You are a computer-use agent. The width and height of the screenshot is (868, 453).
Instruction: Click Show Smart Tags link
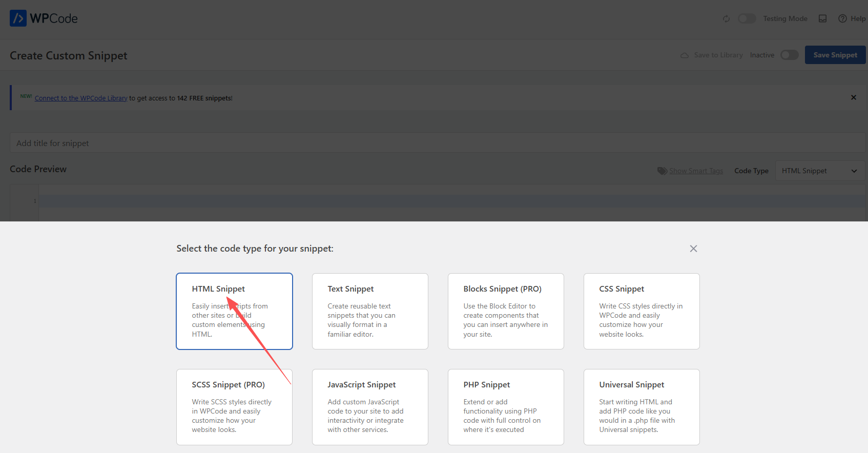[696, 171]
